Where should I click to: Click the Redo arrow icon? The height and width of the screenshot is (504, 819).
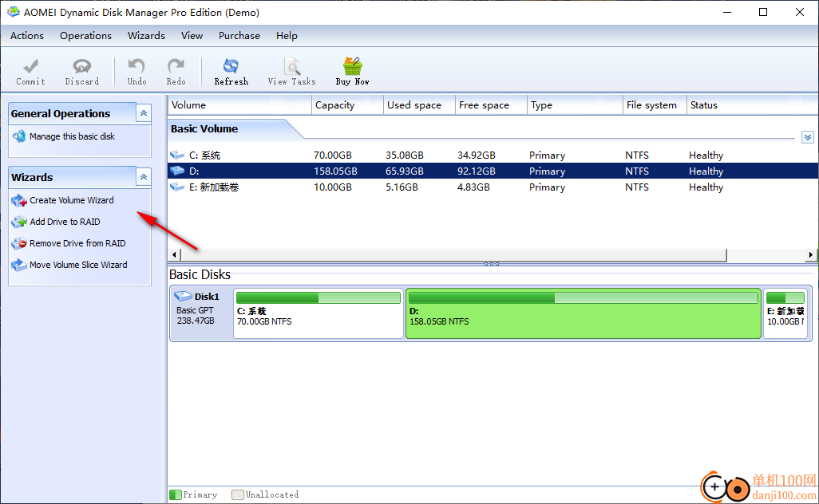click(x=176, y=66)
